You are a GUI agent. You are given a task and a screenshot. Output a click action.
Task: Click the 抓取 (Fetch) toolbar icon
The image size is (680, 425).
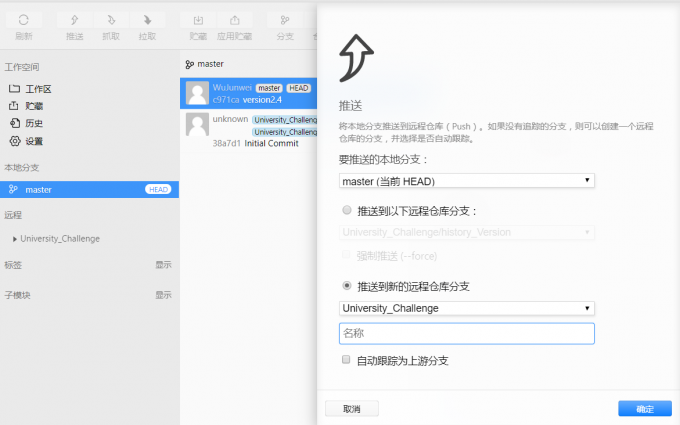tap(111, 25)
